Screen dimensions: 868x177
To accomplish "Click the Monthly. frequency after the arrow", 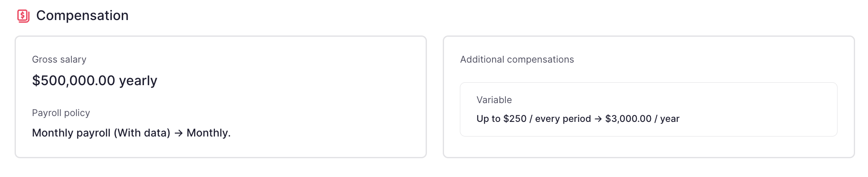I will pos(209,133).
